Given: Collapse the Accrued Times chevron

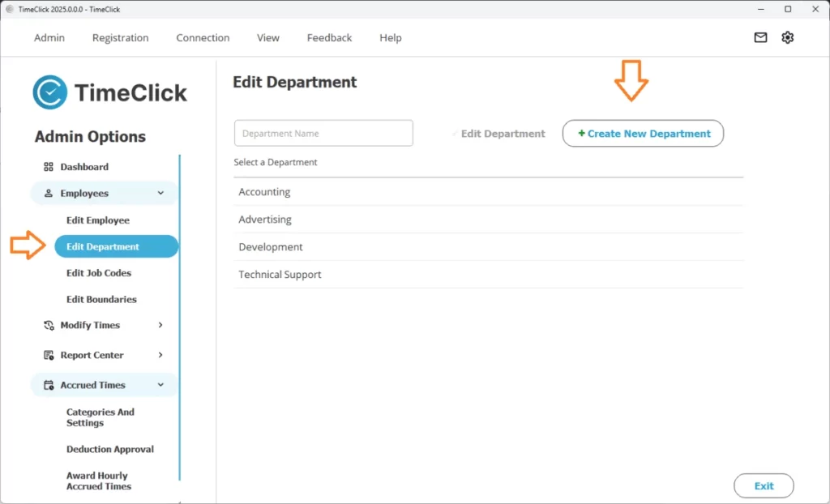Looking at the screenshot, I should tap(160, 385).
